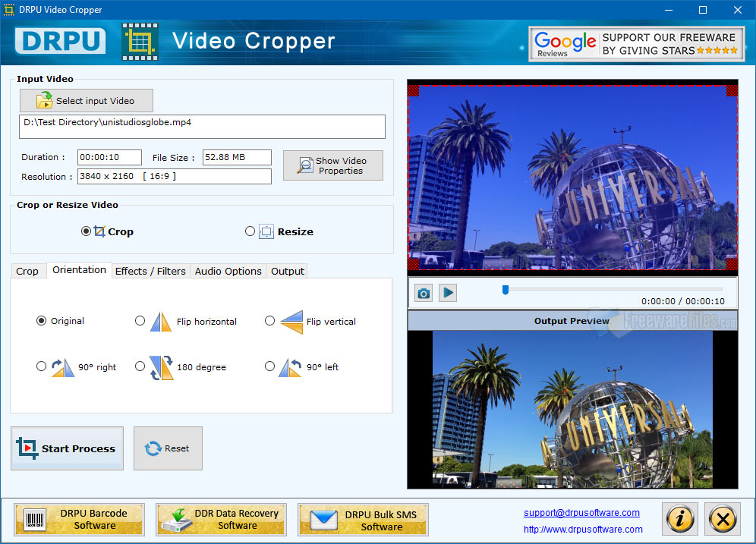The image size is (756, 544).
Task: Open DRPU Bulk SMS Software promo
Action: (363, 520)
